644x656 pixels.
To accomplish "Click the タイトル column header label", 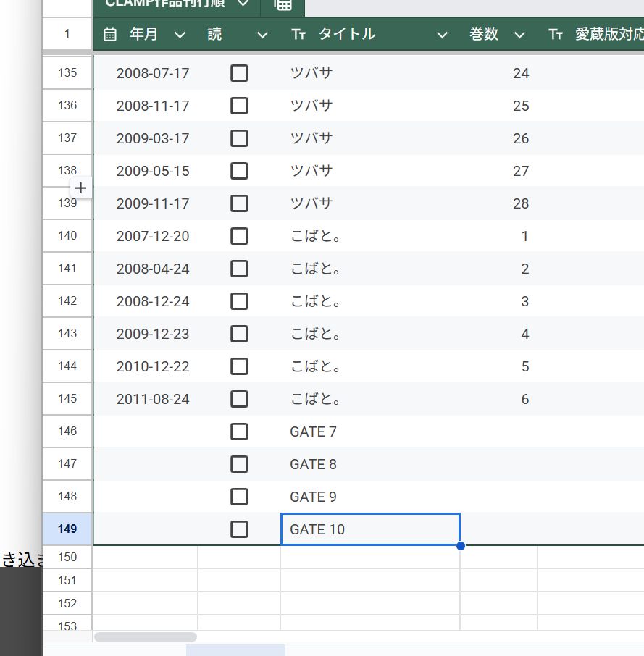I will 347,34.
